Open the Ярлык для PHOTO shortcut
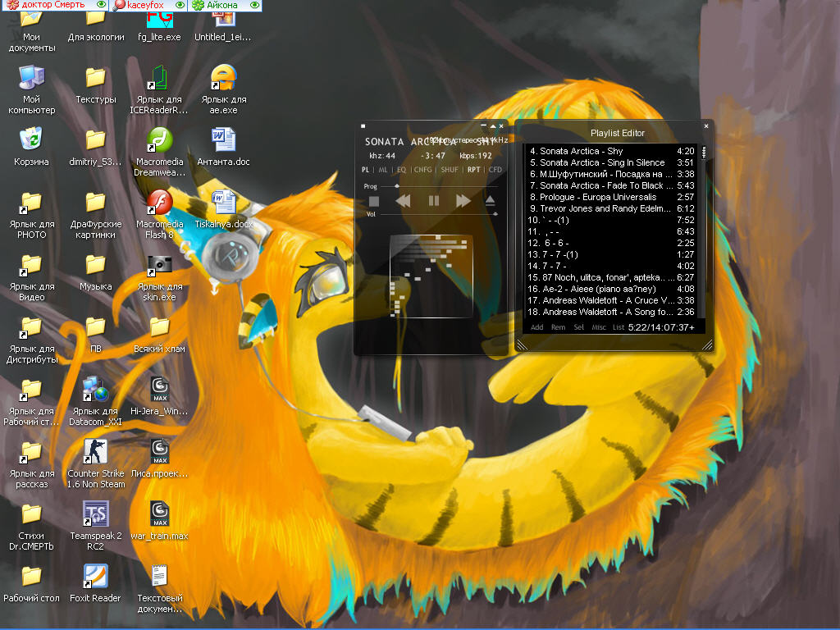The image size is (840, 630). pos(31,203)
